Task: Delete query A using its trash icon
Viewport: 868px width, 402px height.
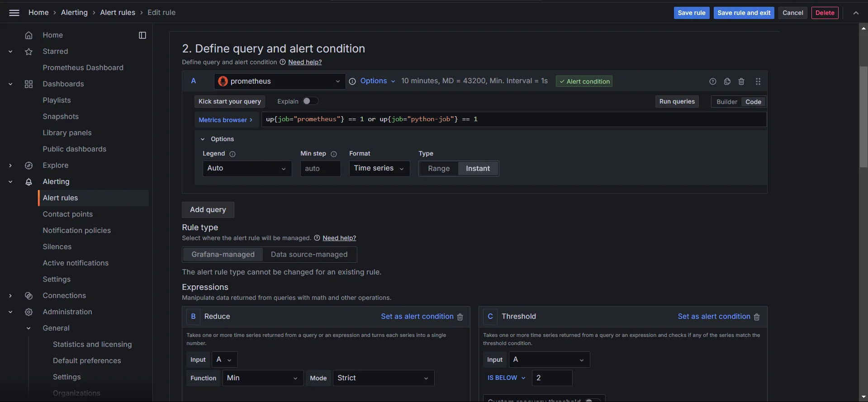Action: click(x=741, y=81)
